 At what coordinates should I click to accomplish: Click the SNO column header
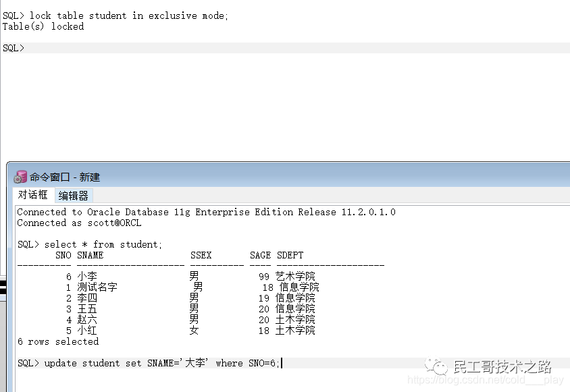click(63, 255)
